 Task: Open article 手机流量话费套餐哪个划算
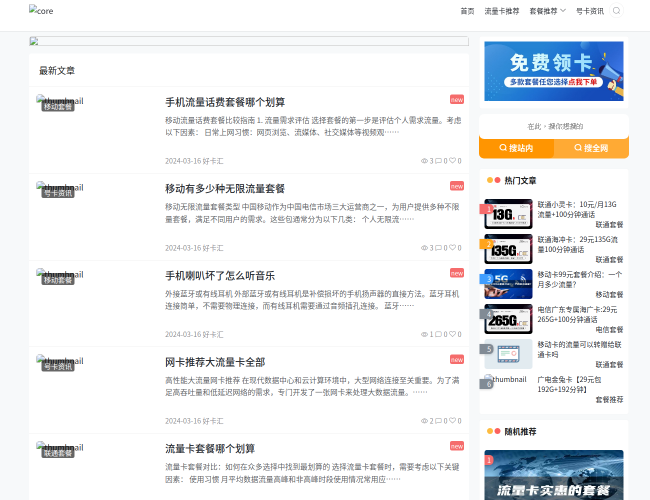coord(225,102)
